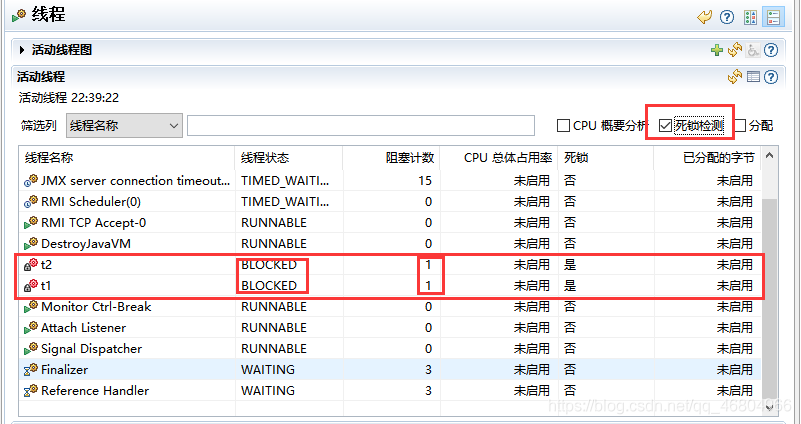Sort by CPU 总体占用率 column header
The height and width of the screenshot is (424, 801).
[x=499, y=158]
